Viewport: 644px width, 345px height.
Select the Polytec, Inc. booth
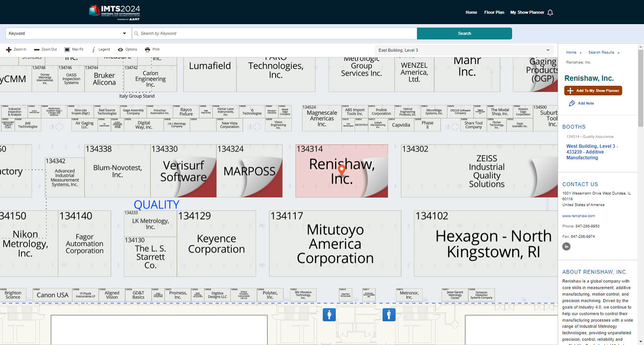[x=270, y=294]
